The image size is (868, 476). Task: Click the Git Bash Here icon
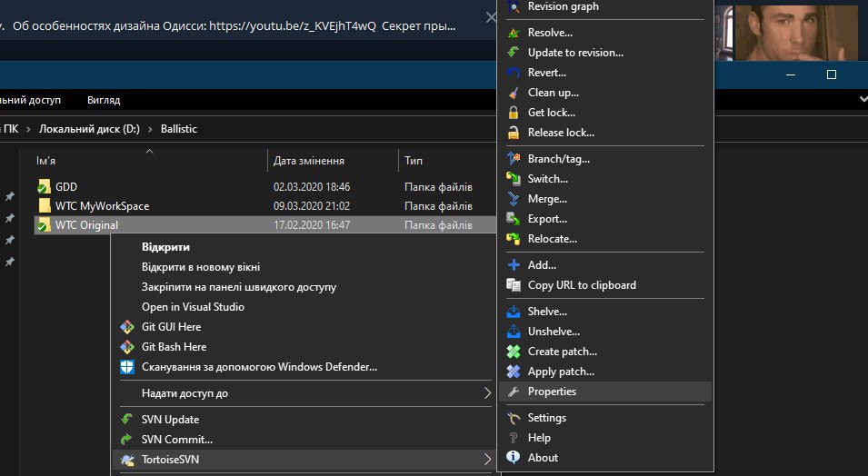point(127,347)
